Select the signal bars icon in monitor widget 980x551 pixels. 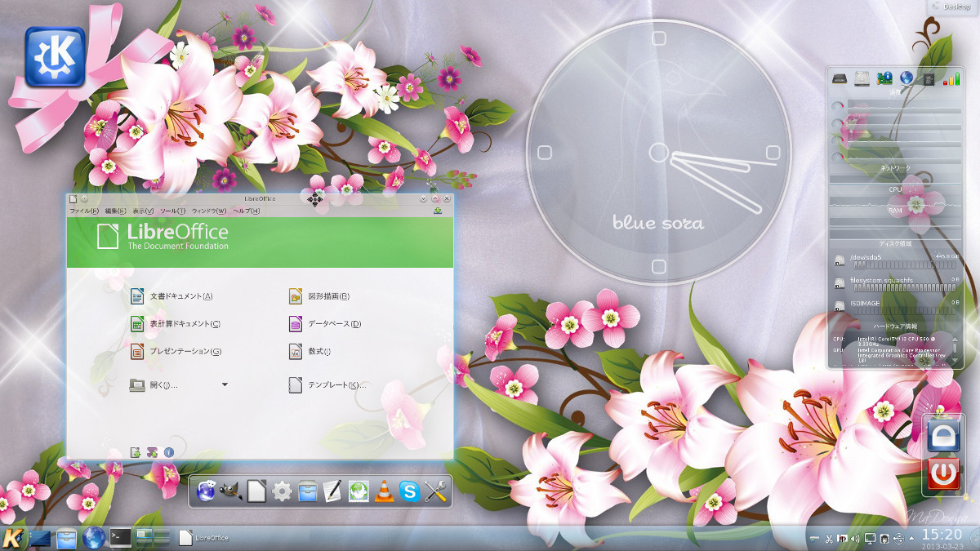pos(951,79)
